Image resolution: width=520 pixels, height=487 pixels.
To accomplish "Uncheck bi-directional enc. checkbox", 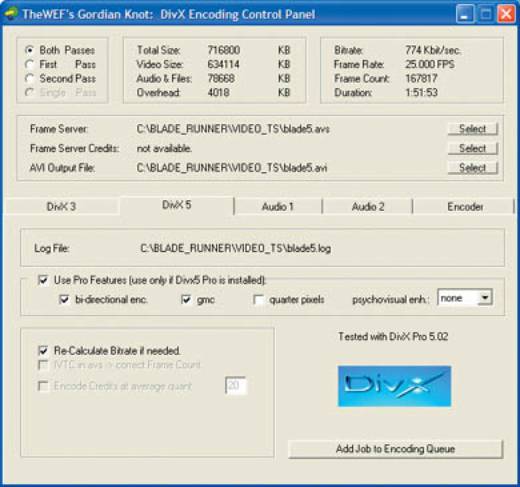I will [64, 299].
